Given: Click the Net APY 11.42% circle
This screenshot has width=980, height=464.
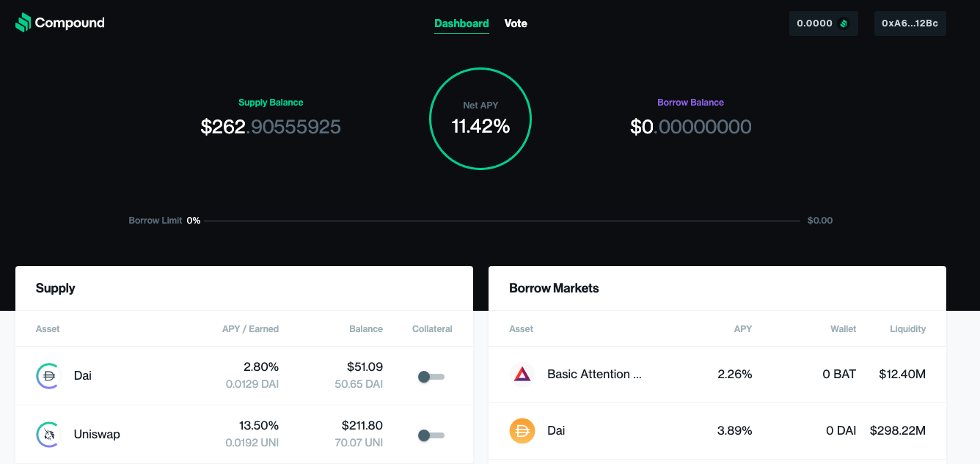Looking at the screenshot, I should 480,119.
